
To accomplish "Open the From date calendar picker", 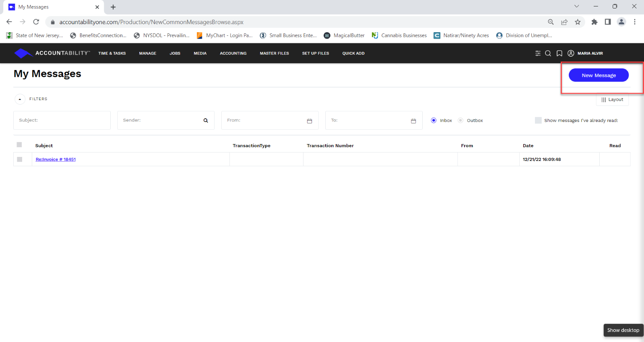I will [x=310, y=121].
